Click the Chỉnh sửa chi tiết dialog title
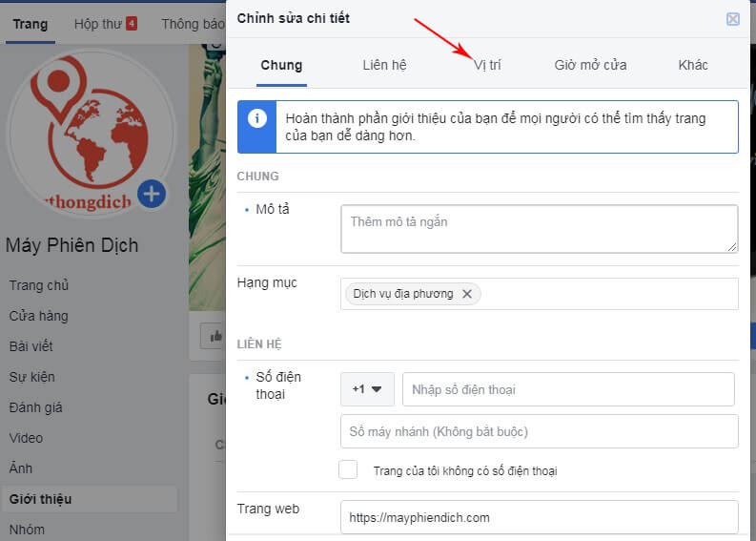The image size is (756, 541). 293,18
